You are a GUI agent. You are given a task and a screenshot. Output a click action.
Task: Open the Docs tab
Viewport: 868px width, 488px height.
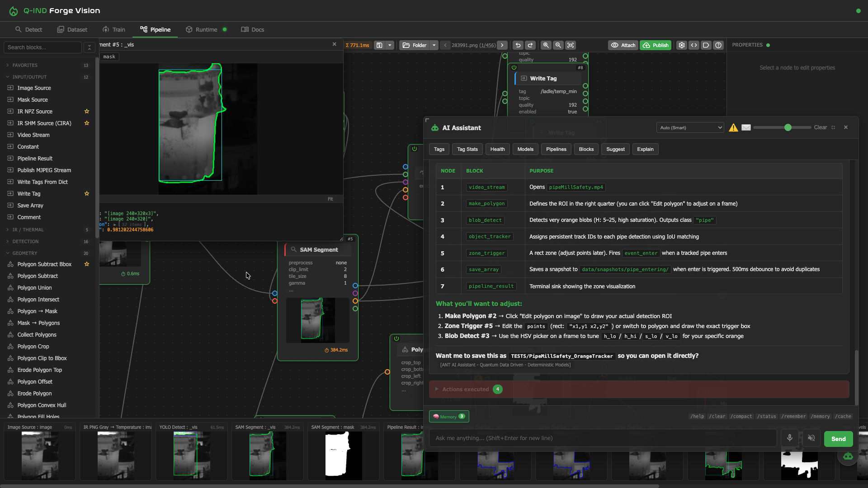click(253, 29)
